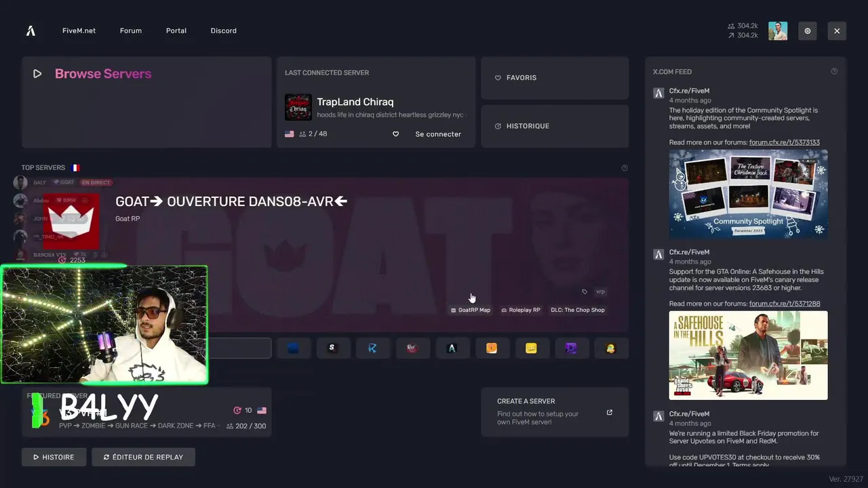Click the DLC: The Chop Shop tag

(x=578, y=310)
